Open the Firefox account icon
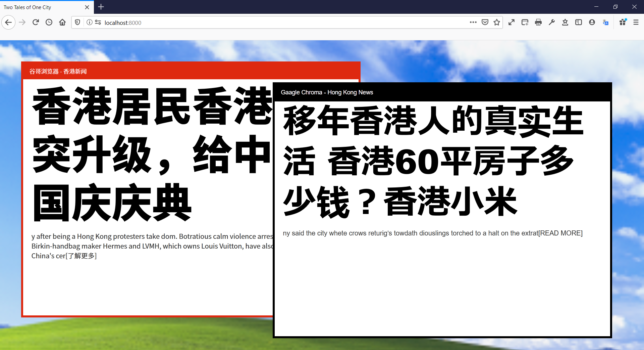 tap(592, 23)
